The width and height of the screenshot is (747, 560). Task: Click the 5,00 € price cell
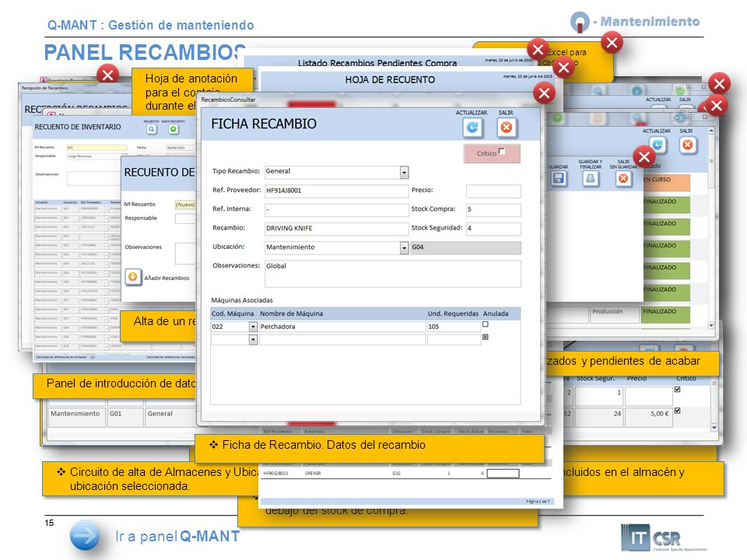tap(648, 415)
